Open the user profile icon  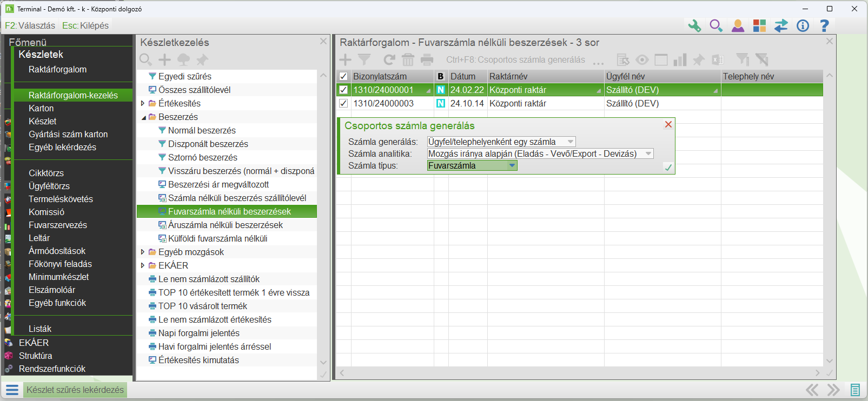click(x=738, y=25)
